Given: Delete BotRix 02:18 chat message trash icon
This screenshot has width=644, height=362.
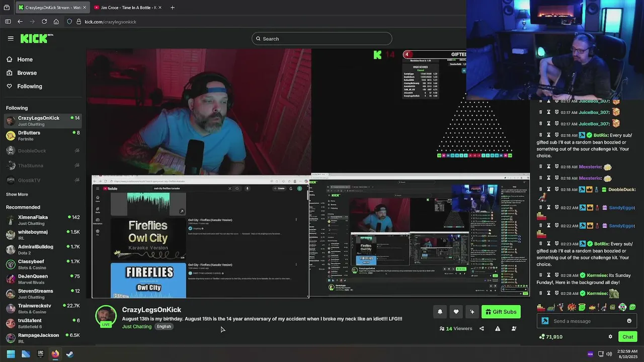Looking at the screenshot, I should click(541, 135).
